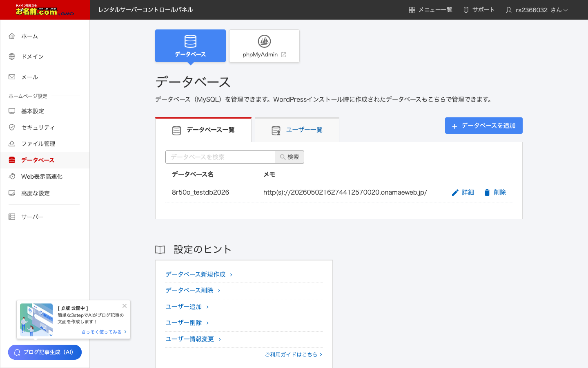
Task: Open the 詳細 link for 8r50o_testdb2026
Action: coord(463,193)
